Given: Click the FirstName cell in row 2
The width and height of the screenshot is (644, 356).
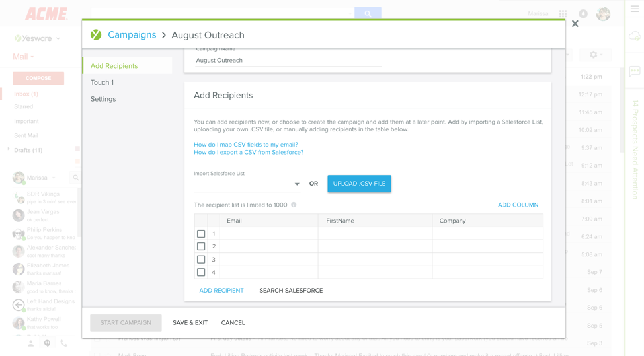Looking at the screenshot, I should click(x=375, y=246).
